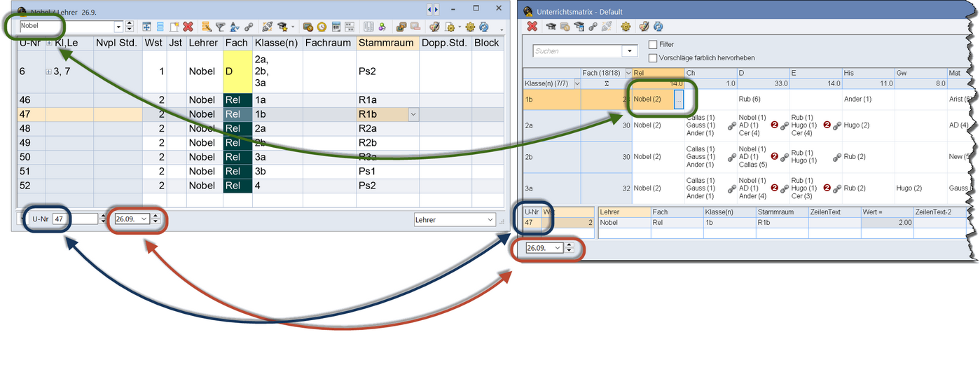Click the filter funnel icon in Lehrer toolbar
Screen dimensions: 980x372
click(220, 27)
